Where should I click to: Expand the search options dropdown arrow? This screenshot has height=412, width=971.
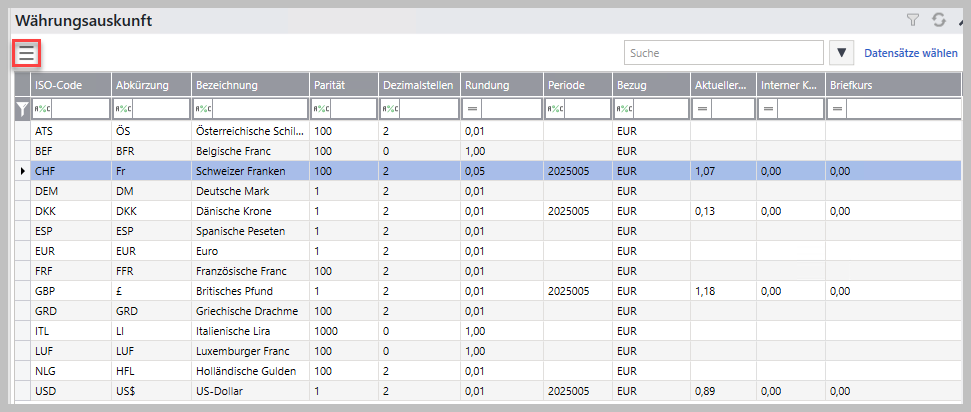(841, 53)
